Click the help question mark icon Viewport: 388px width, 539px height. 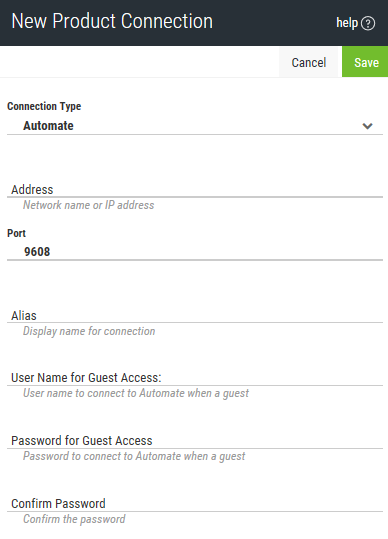[x=368, y=23]
